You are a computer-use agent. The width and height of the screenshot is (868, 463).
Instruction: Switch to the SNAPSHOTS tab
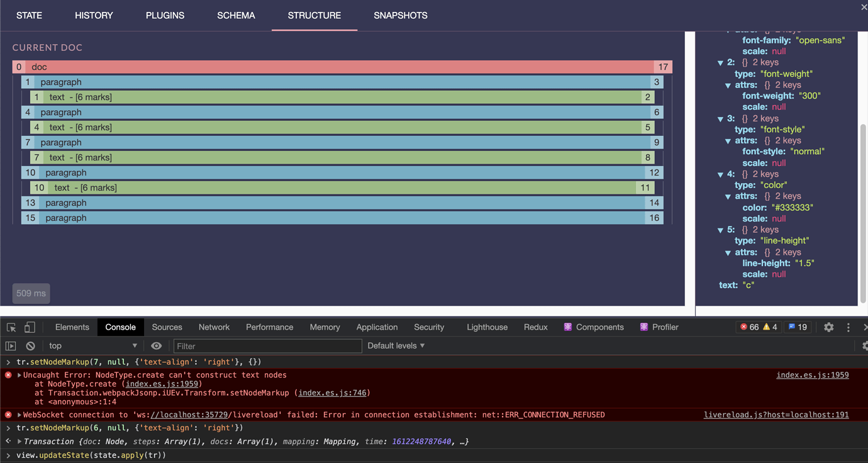pyautogui.click(x=400, y=16)
